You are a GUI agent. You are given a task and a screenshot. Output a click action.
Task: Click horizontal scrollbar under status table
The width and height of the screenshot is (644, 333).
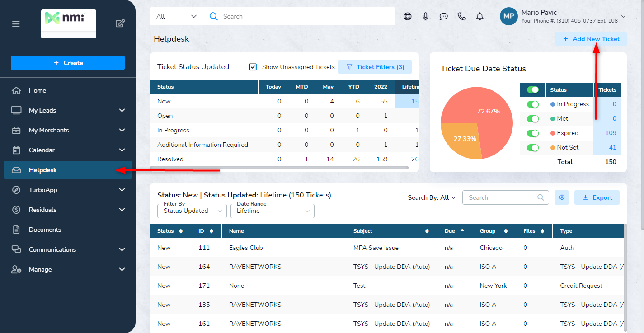(x=279, y=168)
